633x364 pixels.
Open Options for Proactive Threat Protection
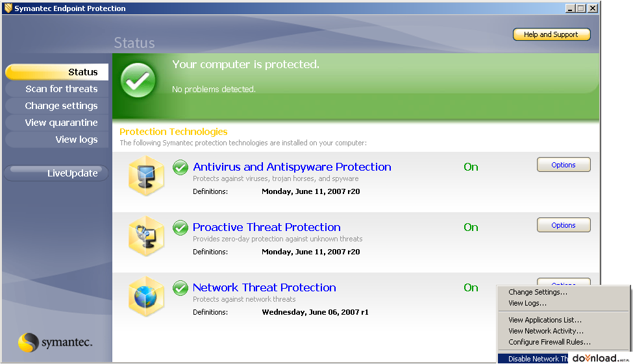tap(564, 225)
